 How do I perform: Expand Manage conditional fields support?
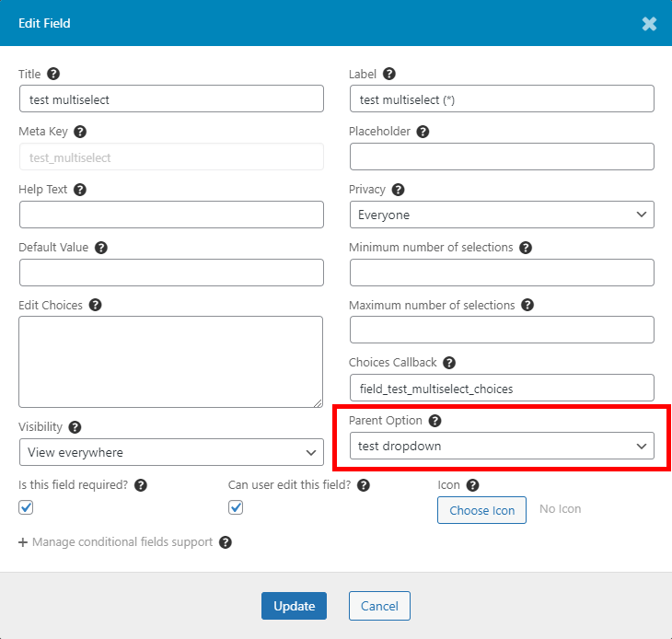click(x=115, y=542)
